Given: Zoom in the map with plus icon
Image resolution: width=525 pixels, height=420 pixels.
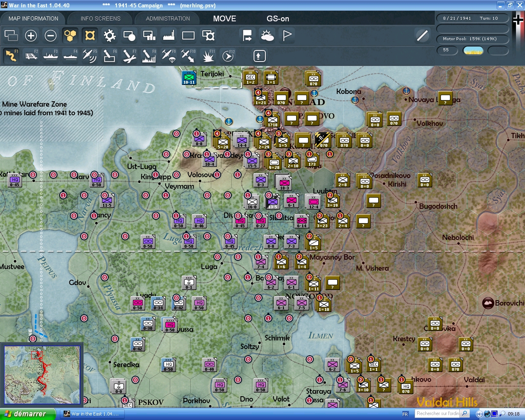Looking at the screenshot, I should [31, 36].
